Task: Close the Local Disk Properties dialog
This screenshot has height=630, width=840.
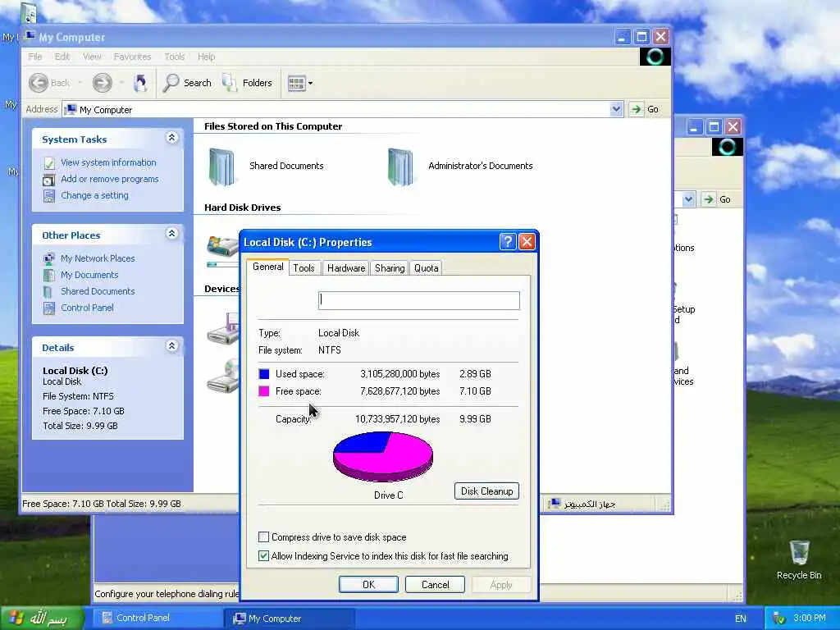Action: pyautogui.click(x=527, y=242)
